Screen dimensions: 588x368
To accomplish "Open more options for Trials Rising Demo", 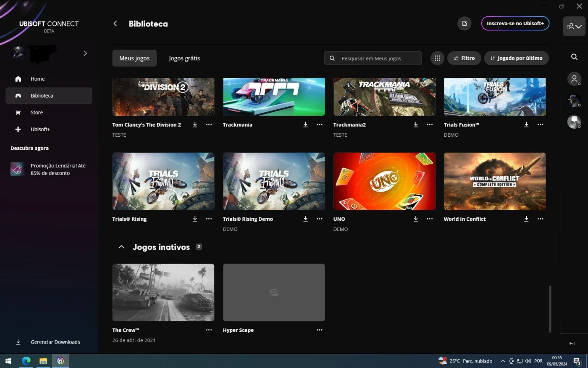I will [x=319, y=219].
